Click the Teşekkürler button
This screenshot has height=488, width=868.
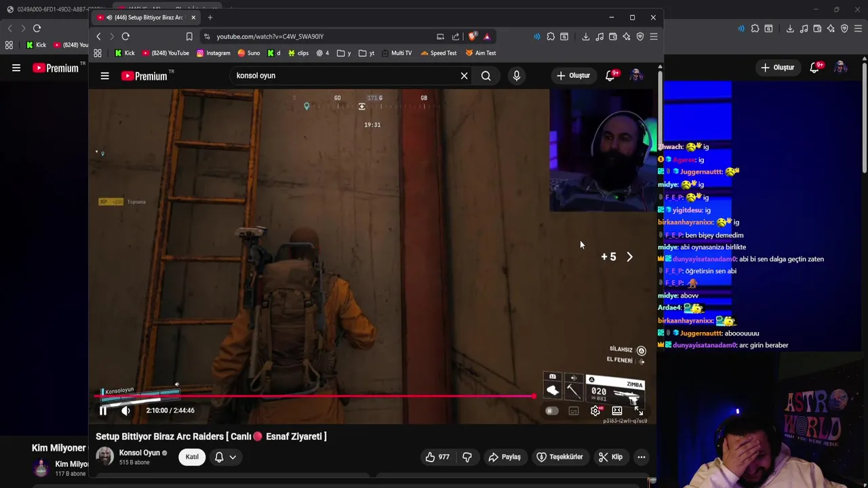[559, 457]
